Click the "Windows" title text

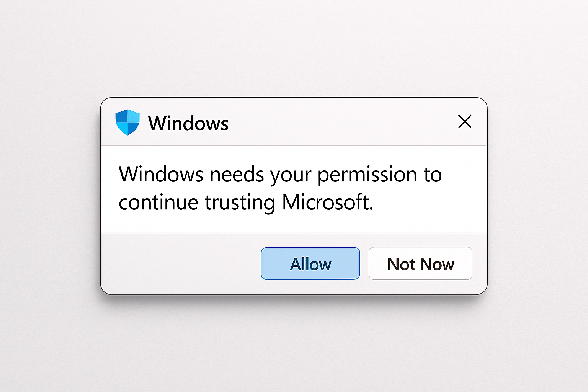click(x=188, y=123)
